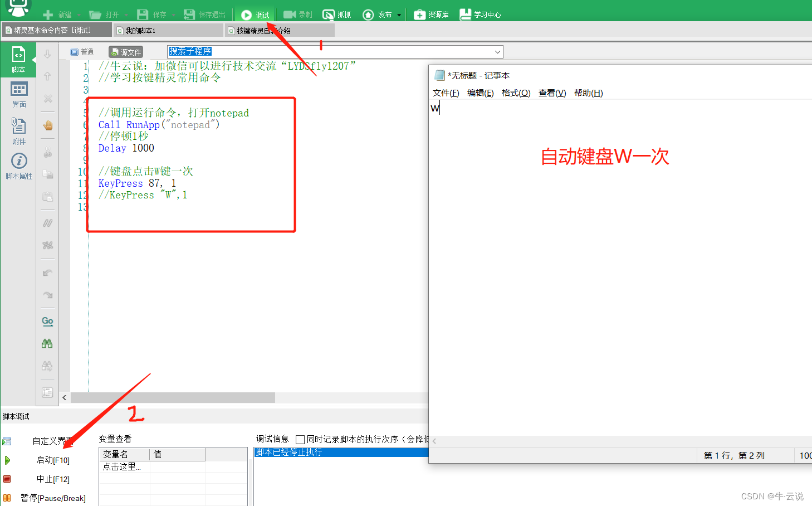This screenshot has width=812, height=506.
Task: Click the scissors cut icon
Action: tap(47, 152)
